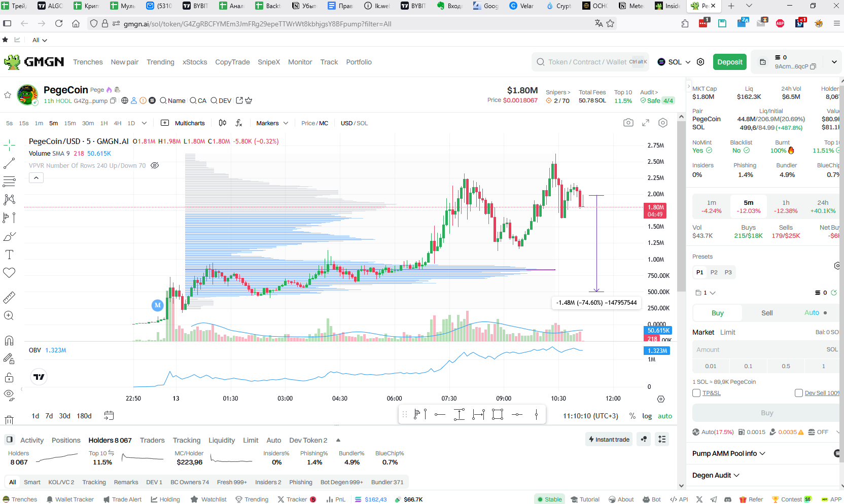The height and width of the screenshot is (504, 844).
Task: Toggle magnet mode in drawing toolbar
Action: coord(9,341)
